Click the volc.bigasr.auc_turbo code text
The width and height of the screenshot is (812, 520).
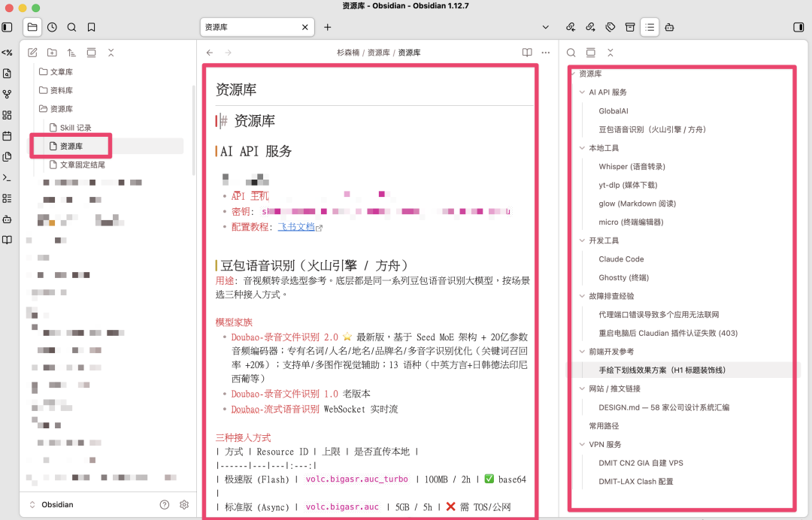[x=357, y=479]
